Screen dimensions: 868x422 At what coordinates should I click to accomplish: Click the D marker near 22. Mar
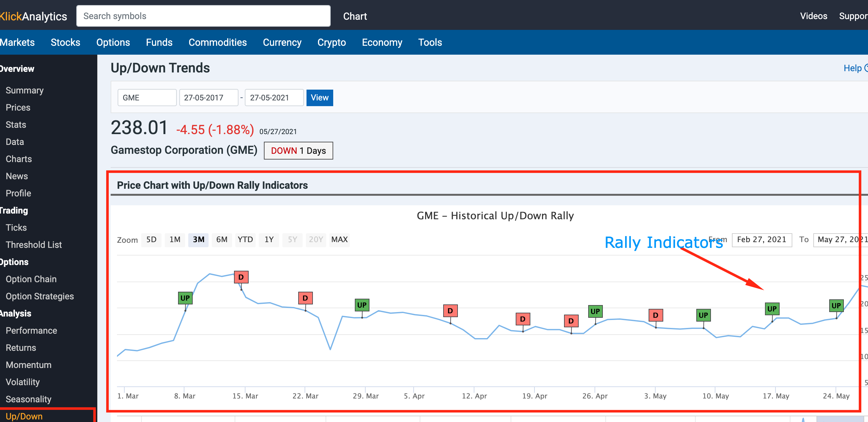point(305,298)
